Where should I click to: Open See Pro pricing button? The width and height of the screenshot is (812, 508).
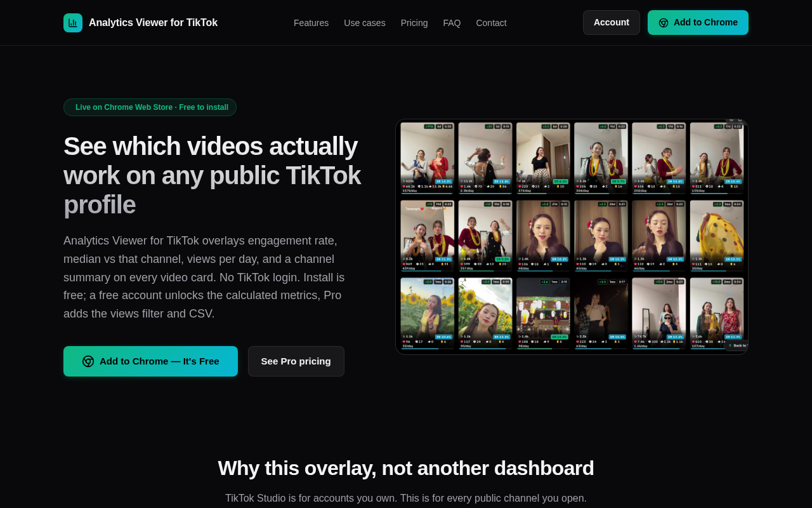(296, 361)
